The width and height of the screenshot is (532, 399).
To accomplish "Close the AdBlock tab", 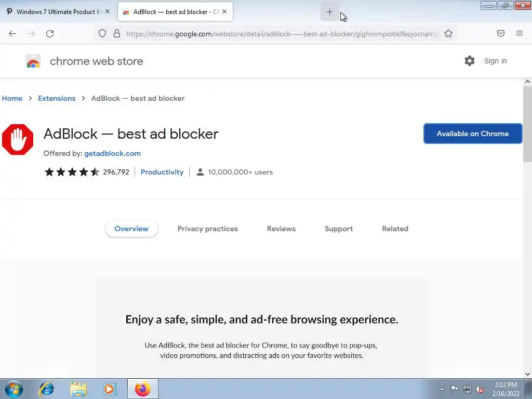I will pyautogui.click(x=224, y=11).
